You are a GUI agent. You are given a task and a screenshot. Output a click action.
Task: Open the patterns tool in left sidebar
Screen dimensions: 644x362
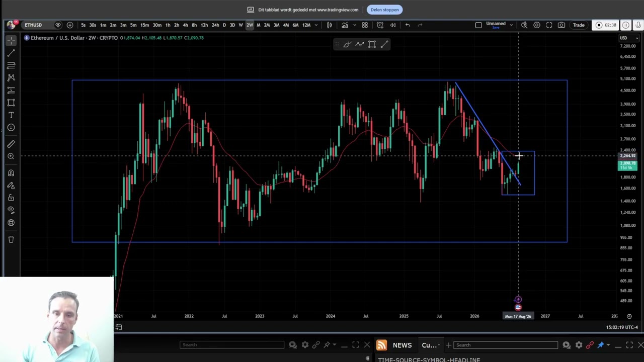[x=11, y=78]
